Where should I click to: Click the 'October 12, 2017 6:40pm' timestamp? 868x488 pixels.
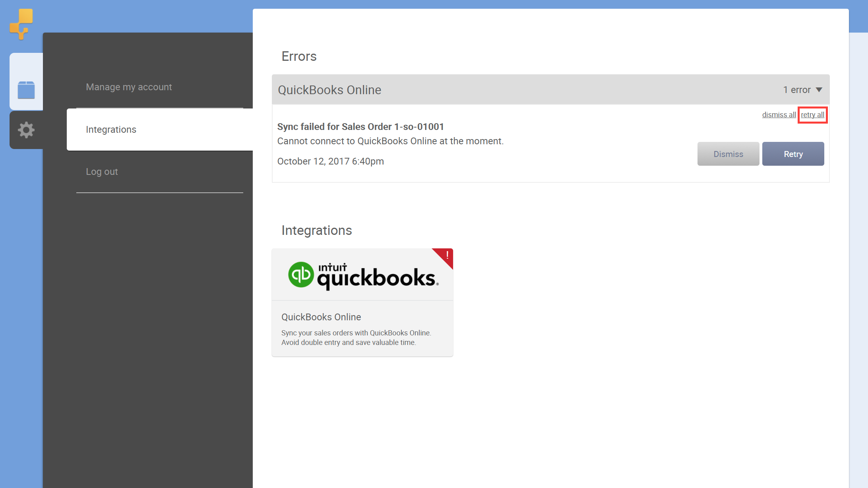pyautogui.click(x=331, y=161)
